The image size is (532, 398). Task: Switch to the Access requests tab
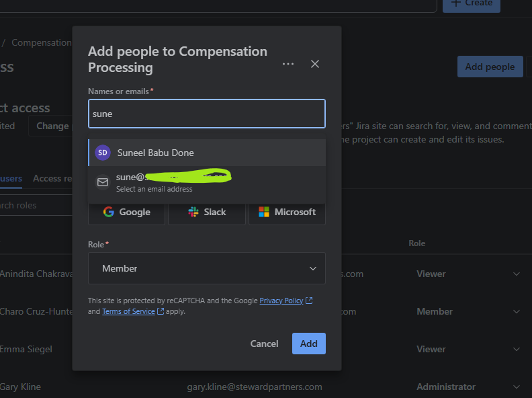pyautogui.click(x=52, y=178)
